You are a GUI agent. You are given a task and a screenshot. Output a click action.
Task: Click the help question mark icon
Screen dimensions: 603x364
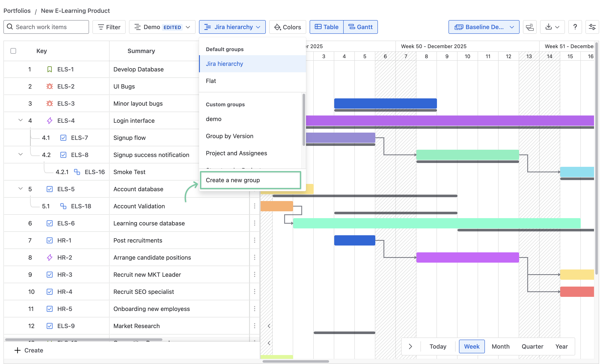(x=575, y=27)
